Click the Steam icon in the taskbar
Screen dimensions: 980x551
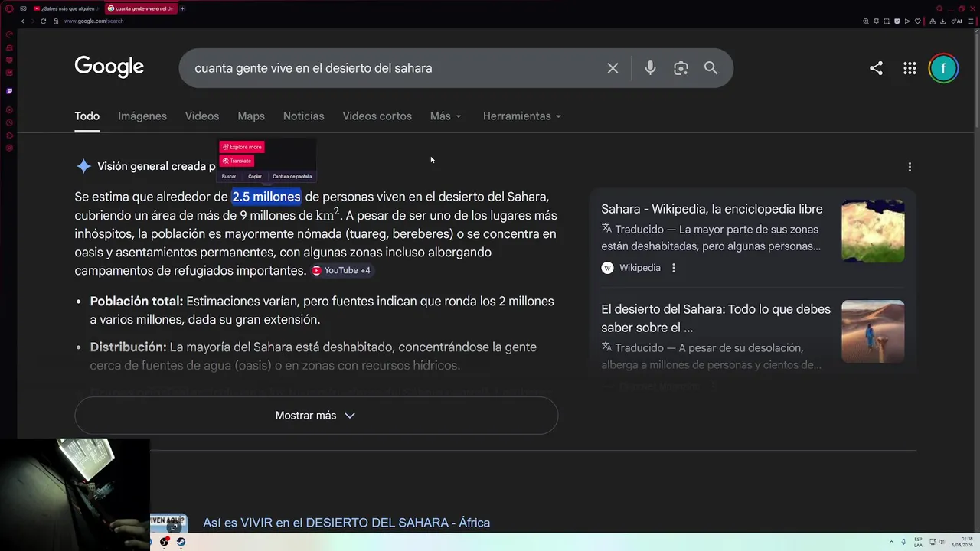coord(181,542)
